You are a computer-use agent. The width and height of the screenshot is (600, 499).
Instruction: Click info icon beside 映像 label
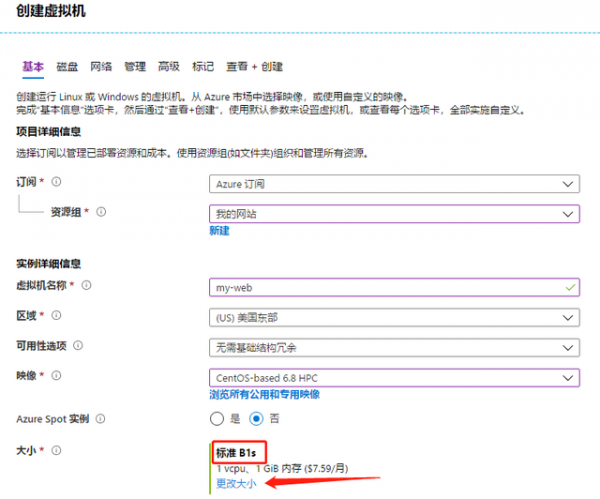pos(56,377)
